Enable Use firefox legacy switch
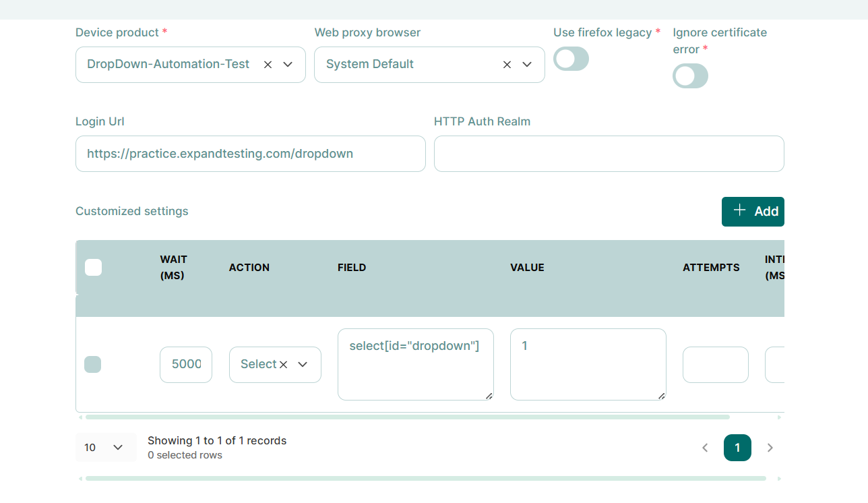The image size is (868, 503). 571,59
